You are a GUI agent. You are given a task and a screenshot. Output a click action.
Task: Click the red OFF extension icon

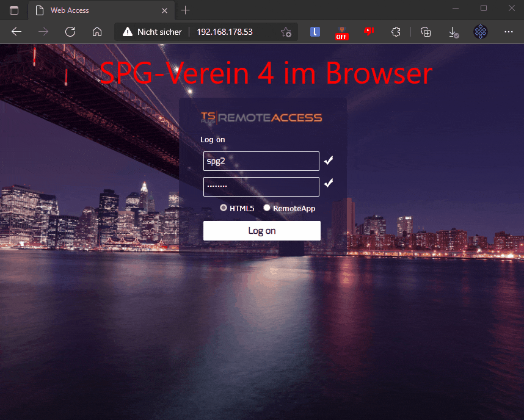[x=342, y=32]
